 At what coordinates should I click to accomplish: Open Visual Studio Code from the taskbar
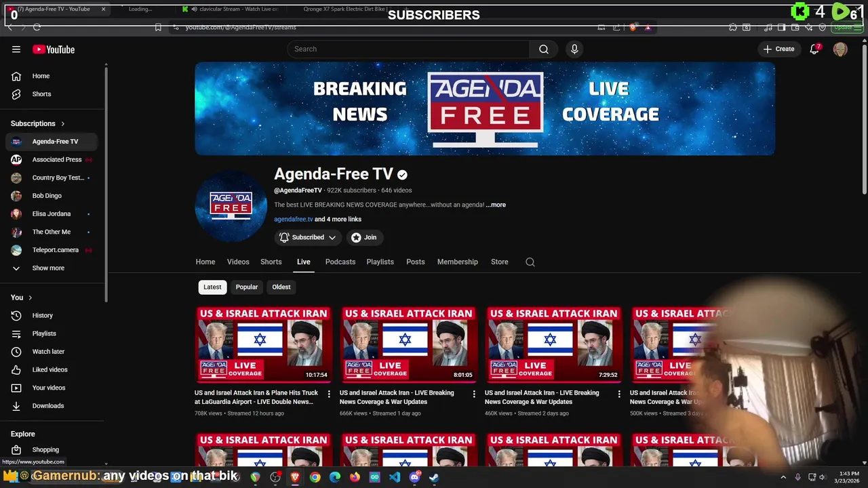[x=395, y=477]
